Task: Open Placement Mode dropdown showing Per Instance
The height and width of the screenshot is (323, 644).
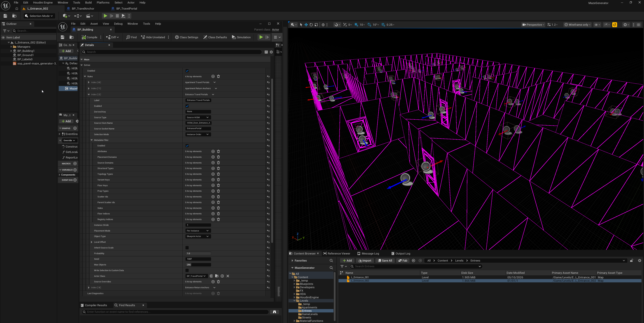Action: tap(198, 231)
